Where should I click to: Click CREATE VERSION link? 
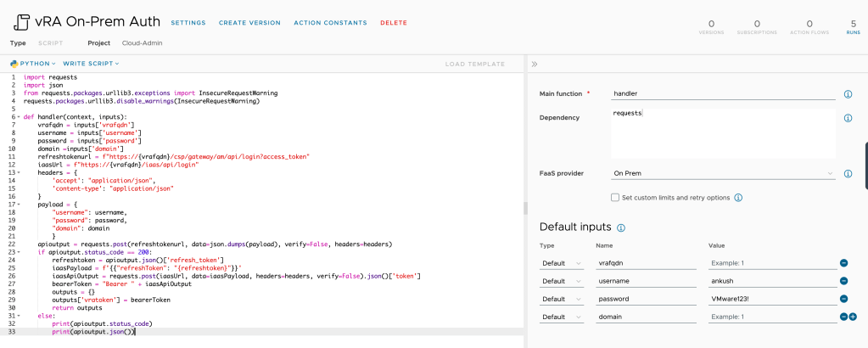point(249,23)
